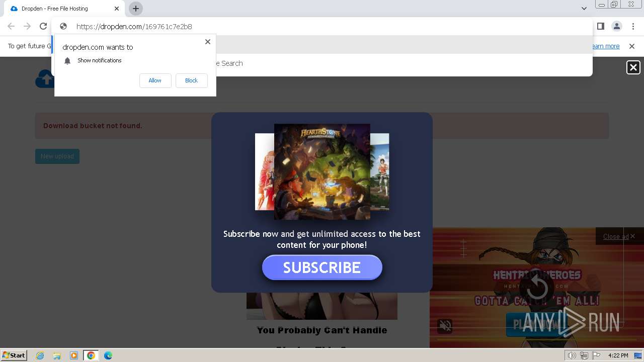Open File Explorer from the taskbar

[57, 355]
